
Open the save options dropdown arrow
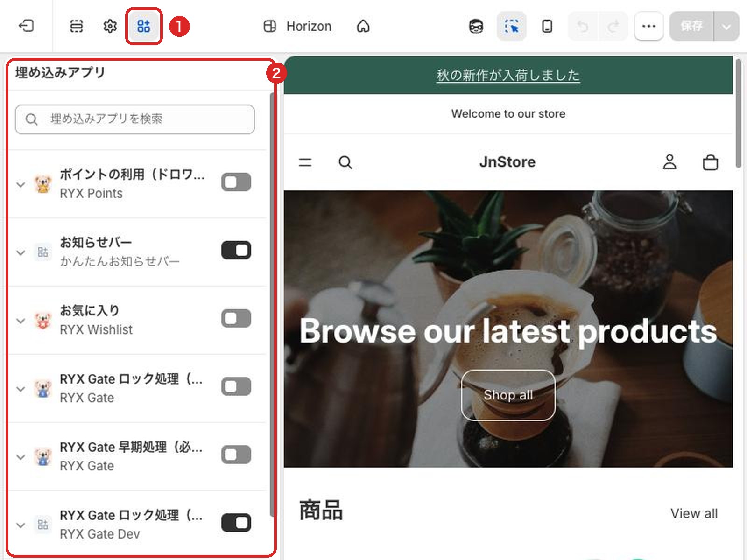point(726,26)
